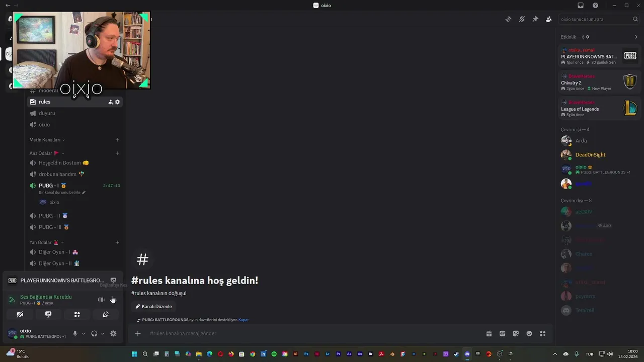Viewport: 644px width, 362px height.
Task: Open rules channel settings gear
Action: [x=117, y=102]
